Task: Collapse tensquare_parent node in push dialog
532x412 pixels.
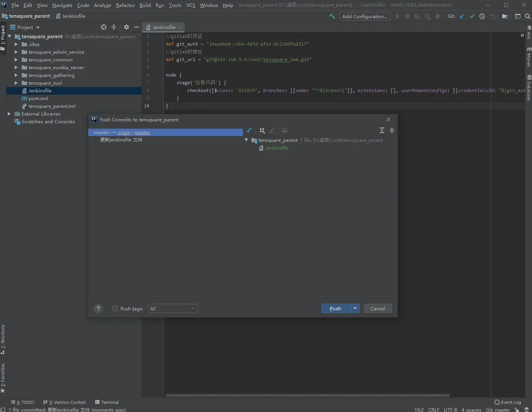Action: (246, 140)
